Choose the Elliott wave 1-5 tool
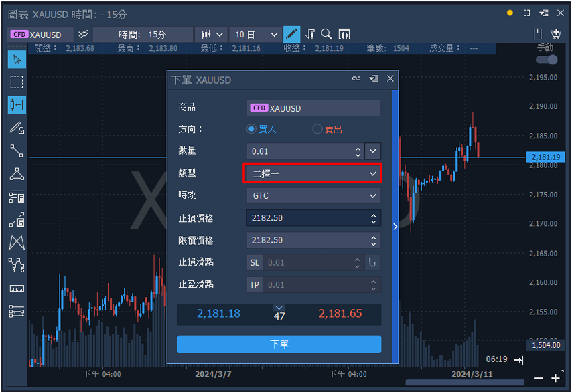 click(17, 266)
